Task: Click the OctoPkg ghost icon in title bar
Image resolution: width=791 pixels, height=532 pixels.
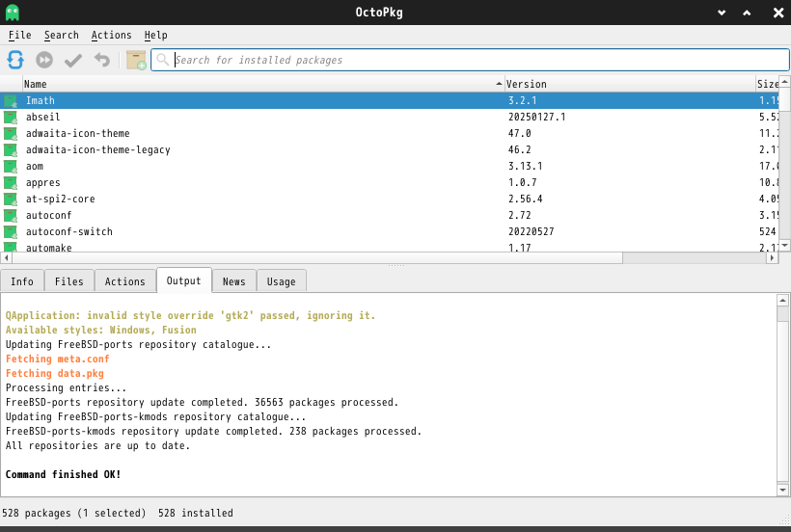Action: [12, 12]
